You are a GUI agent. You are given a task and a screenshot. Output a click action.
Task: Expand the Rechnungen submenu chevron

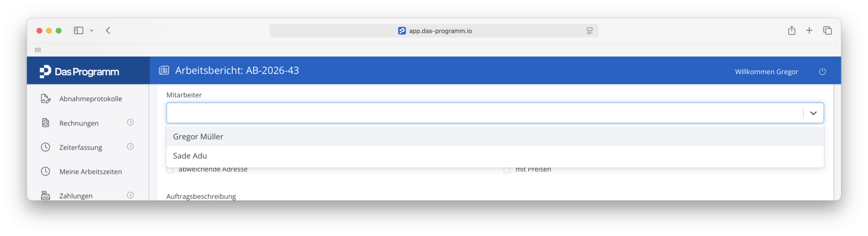[x=130, y=122]
